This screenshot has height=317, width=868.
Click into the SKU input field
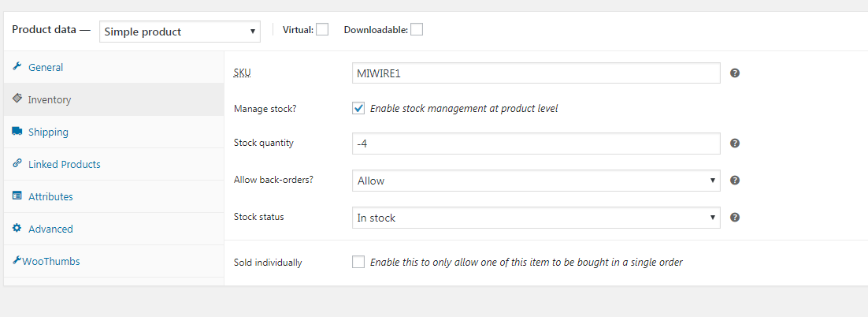click(536, 73)
